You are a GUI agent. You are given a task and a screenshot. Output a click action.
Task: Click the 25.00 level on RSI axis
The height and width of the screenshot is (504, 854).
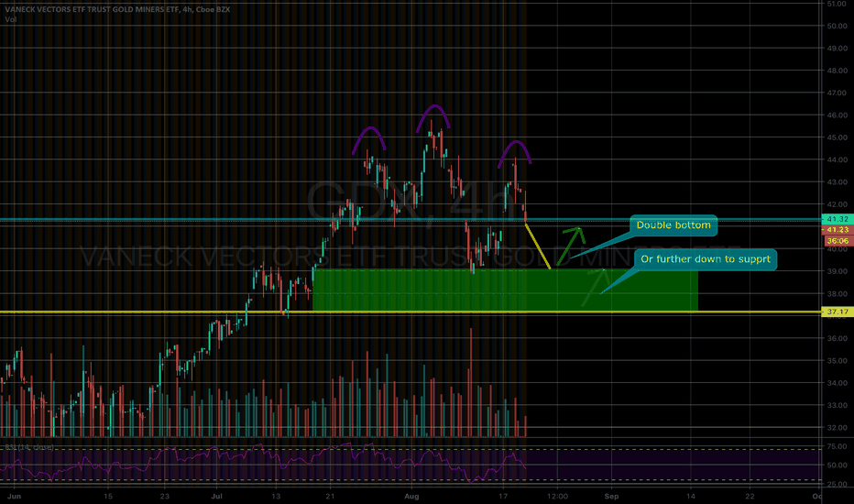[x=838, y=485]
